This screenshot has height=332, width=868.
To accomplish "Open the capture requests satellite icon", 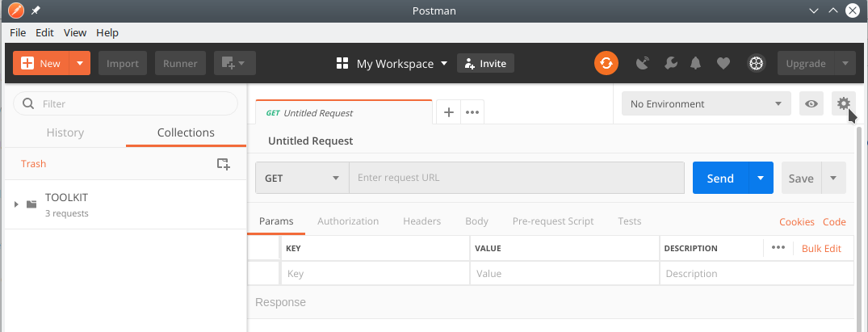I will (x=642, y=63).
